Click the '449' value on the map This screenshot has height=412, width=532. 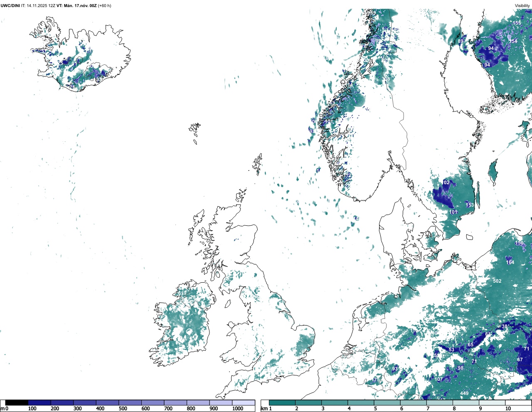click(x=464, y=393)
